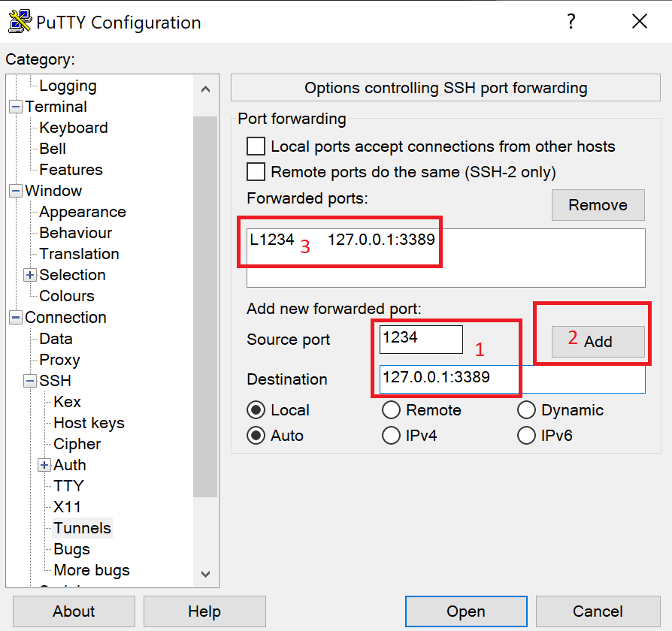Click the About button
This screenshot has width=672, height=631.
click(74, 611)
